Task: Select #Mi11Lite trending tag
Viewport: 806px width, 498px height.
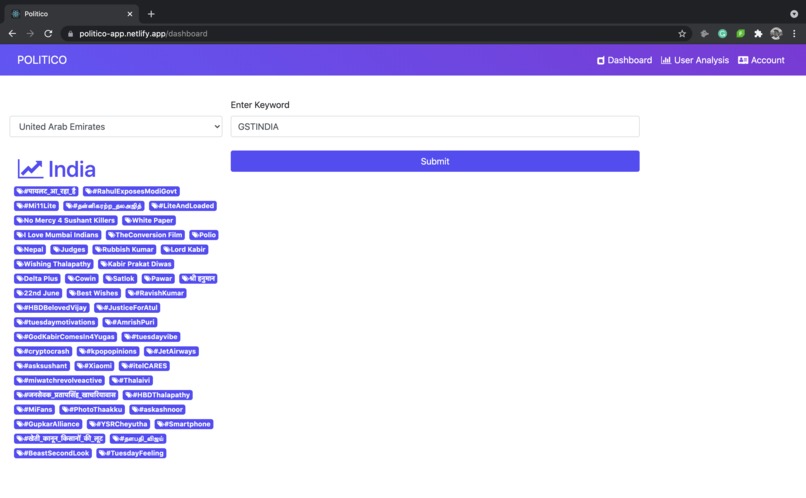Action: point(36,206)
